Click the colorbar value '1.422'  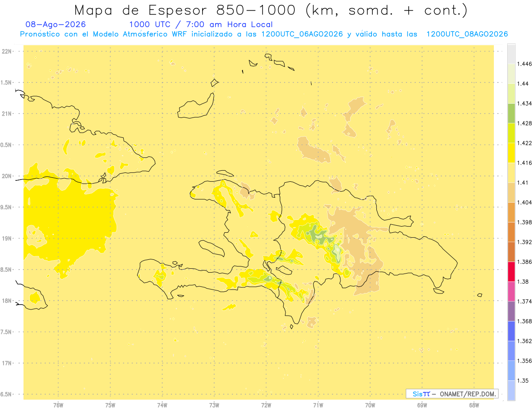(x=524, y=143)
